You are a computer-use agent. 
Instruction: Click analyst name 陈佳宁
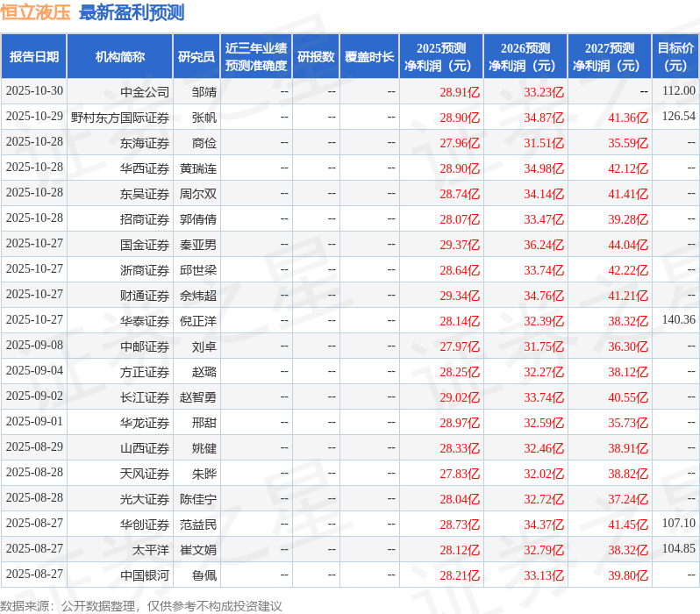(198, 499)
